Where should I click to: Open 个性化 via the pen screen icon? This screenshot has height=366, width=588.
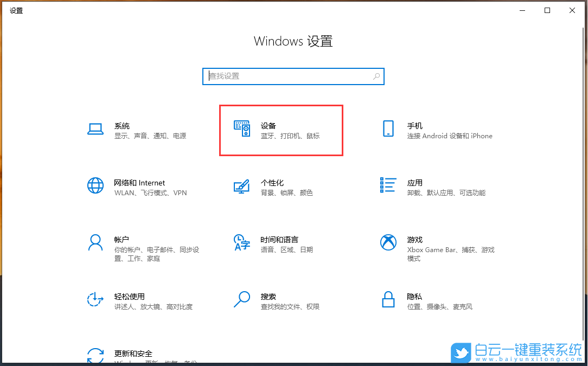pyautogui.click(x=242, y=185)
